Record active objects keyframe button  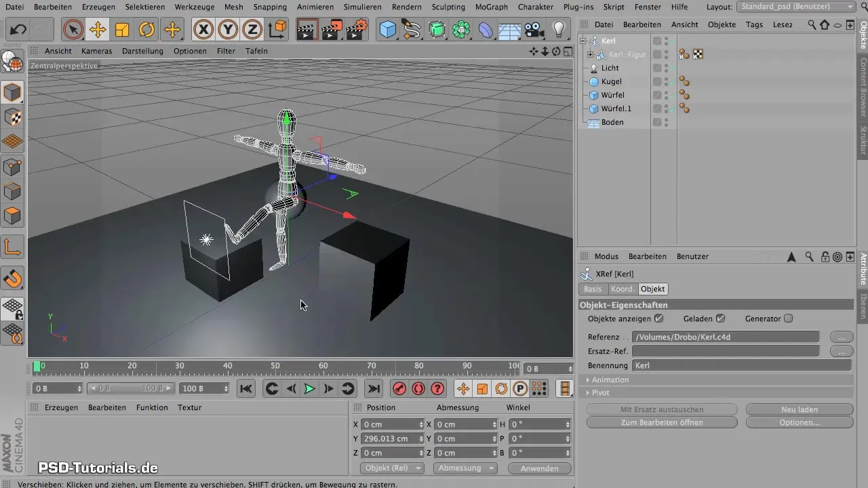click(x=399, y=388)
